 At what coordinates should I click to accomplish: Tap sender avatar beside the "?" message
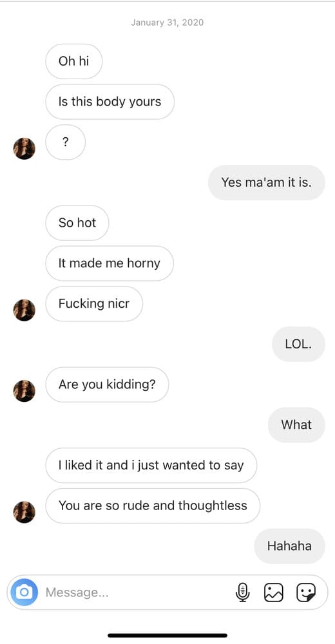(x=24, y=148)
